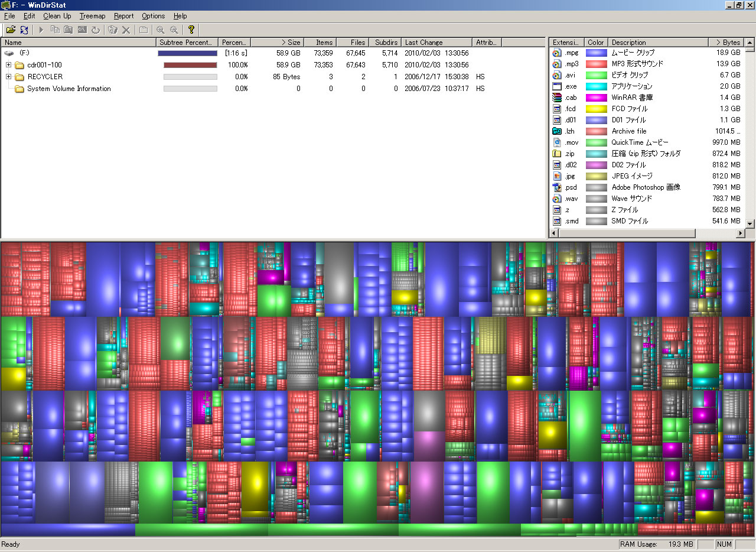Sort by the Last Change column header
756x552 pixels.
coord(437,43)
